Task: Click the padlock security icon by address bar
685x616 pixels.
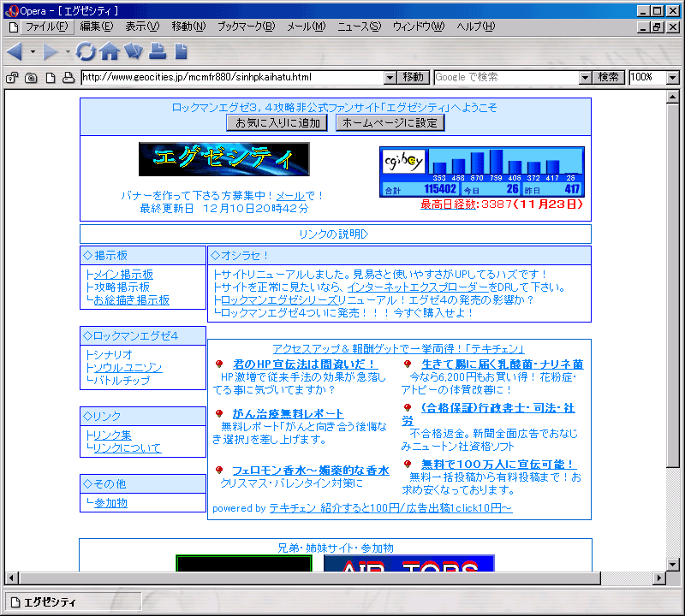Action: [12, 78]
